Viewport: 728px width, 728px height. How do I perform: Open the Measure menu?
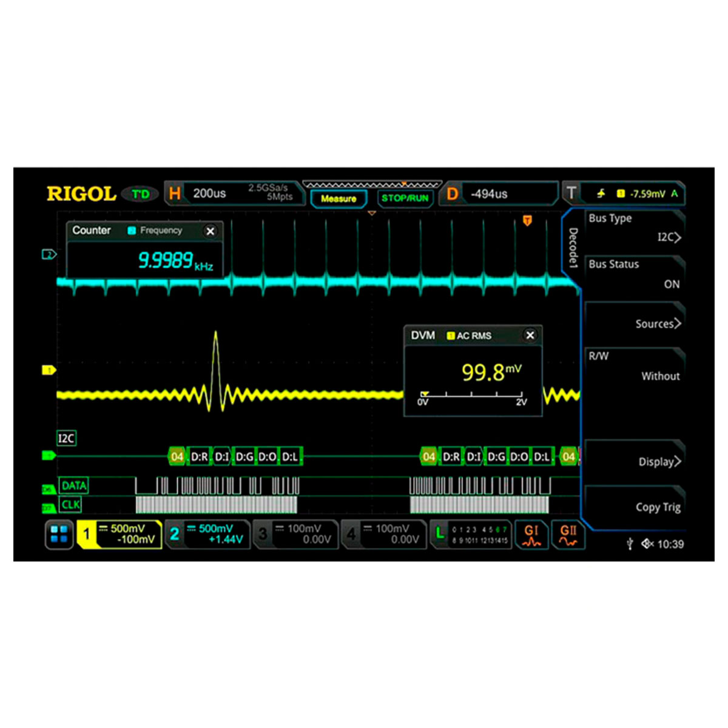pos(339,199)
